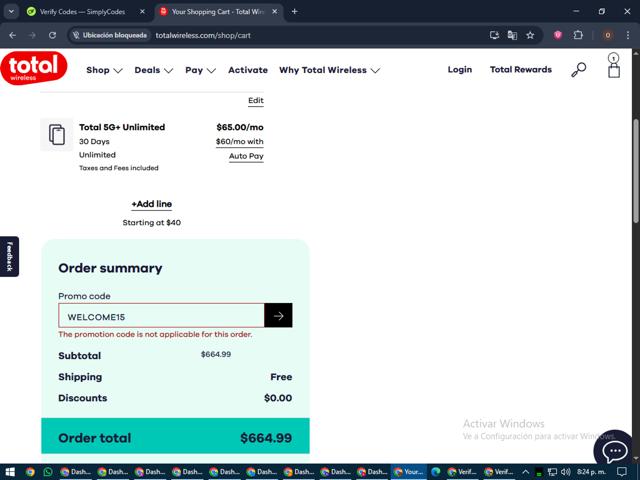The image size is (640, 480).
Task: Click the address bar URL totalwireless.com/shop/cart
Action: [x=203, y=36]
